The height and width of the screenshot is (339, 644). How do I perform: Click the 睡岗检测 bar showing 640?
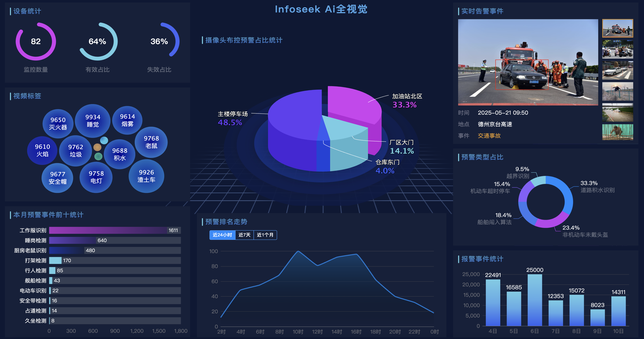[72, 240]
